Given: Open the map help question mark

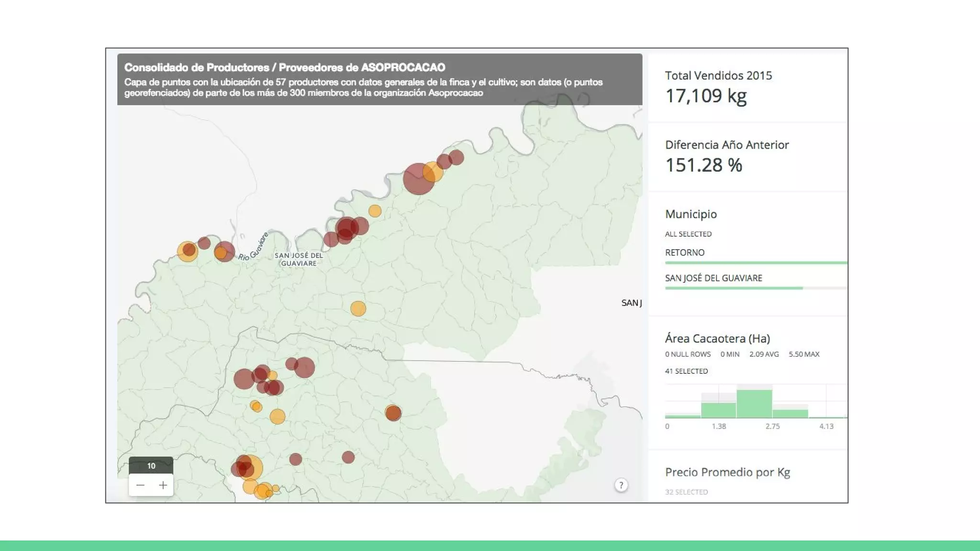Looking at the screenshot, I should pyautogui.click(x=621, y=485).
